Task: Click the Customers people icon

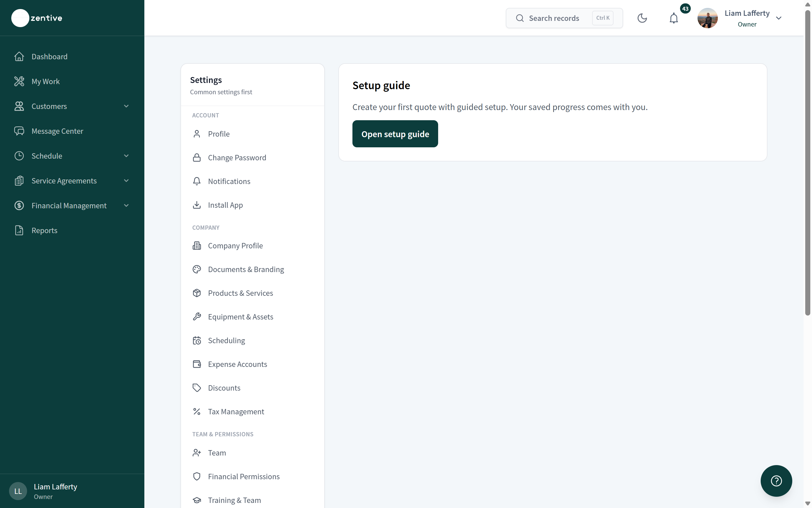Action: coord(19,106)
